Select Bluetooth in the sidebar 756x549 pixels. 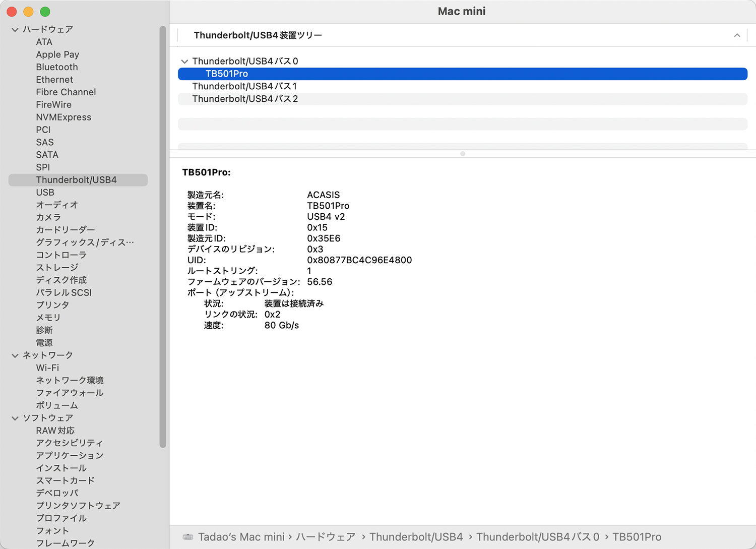point(57,67)
